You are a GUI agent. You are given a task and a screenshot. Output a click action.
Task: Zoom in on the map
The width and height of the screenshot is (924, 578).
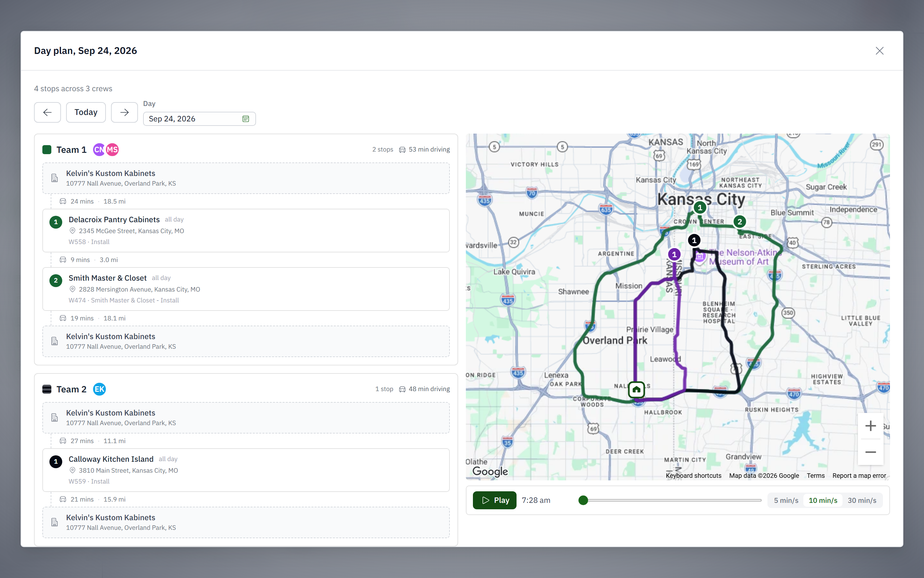(x=870, y=426)
